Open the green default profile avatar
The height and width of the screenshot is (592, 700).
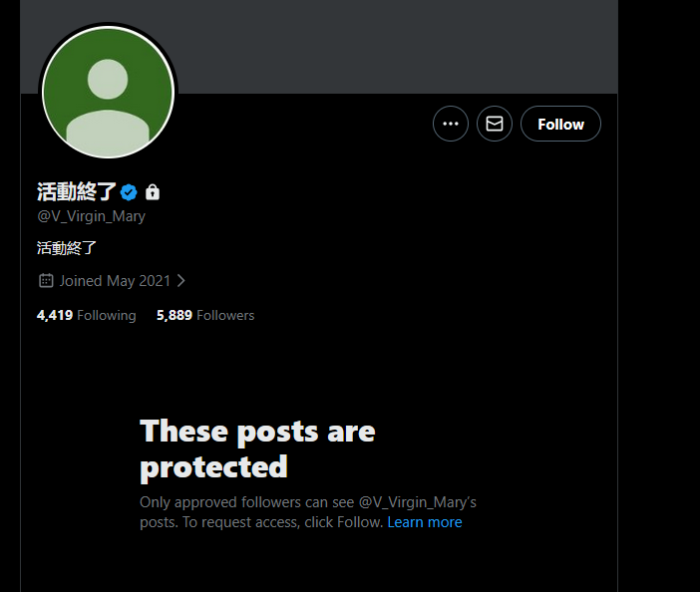pyautogui.click(x=108, y=93)
